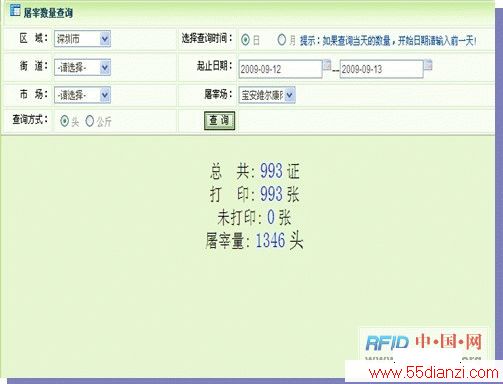Click the 屠宰数量查询 title icon
This screenshot has width=503, height=384.
click(15, 11)
